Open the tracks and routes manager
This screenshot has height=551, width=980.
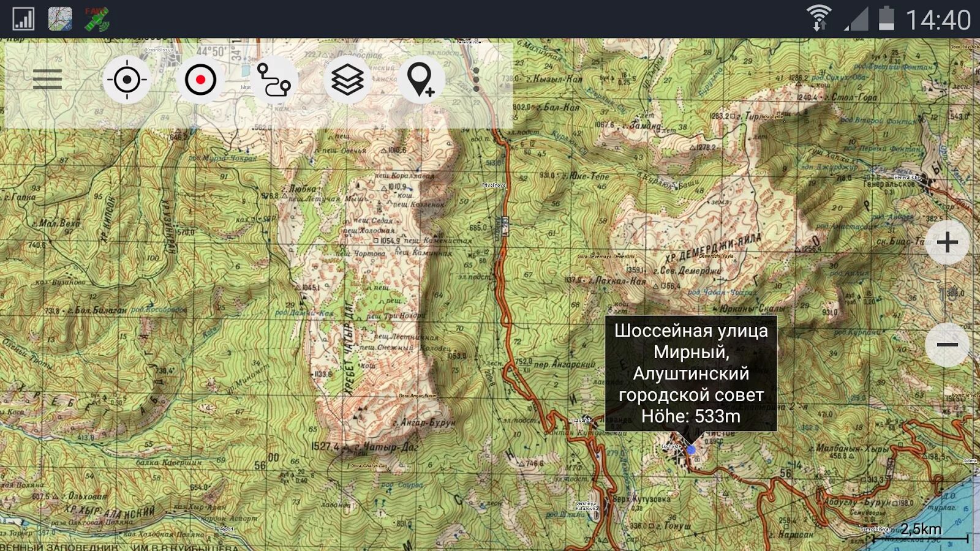(x=274, y=81)
